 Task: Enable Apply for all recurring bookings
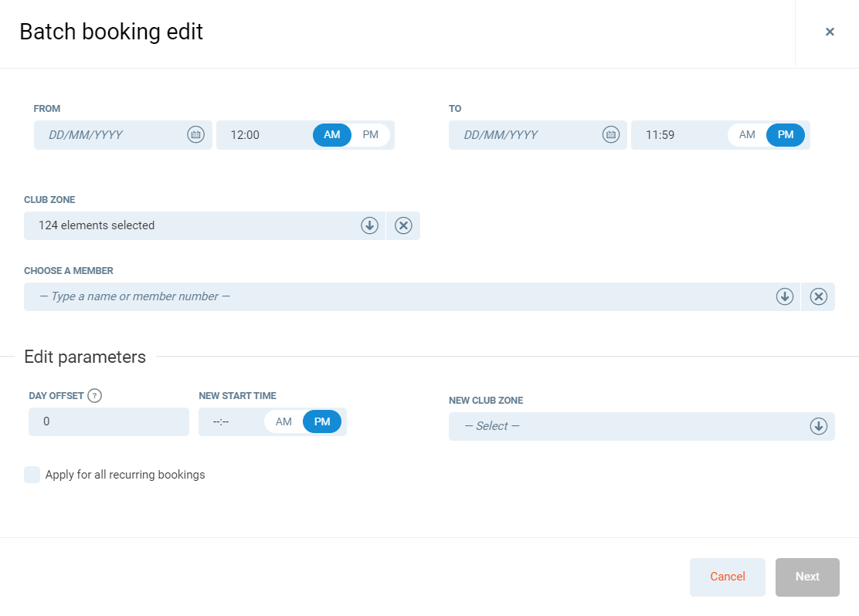[32, 475]
